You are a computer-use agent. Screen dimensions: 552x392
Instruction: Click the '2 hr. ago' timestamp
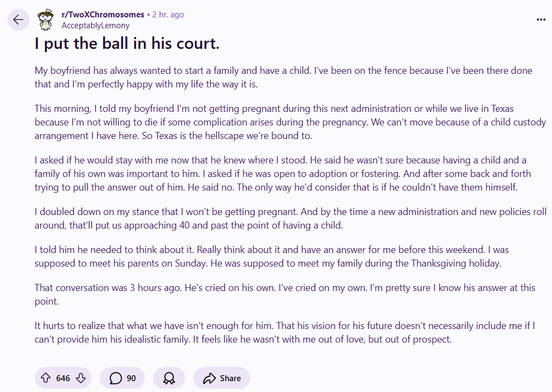(x=169, y=15)
